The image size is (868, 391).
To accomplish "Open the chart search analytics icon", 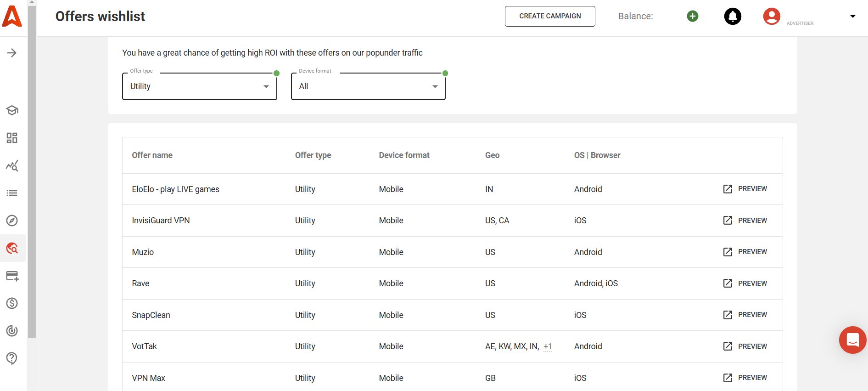I will click(x=12, y=165).
